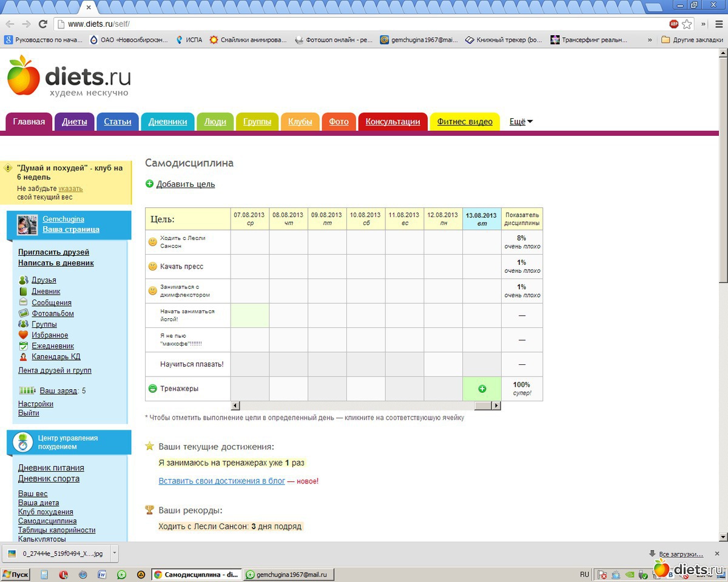Image resolution: width=728 pixels, height=582 pixels.
Task: Mark Качать пресс cell for 09.08.2013
Action: (327, 266)
